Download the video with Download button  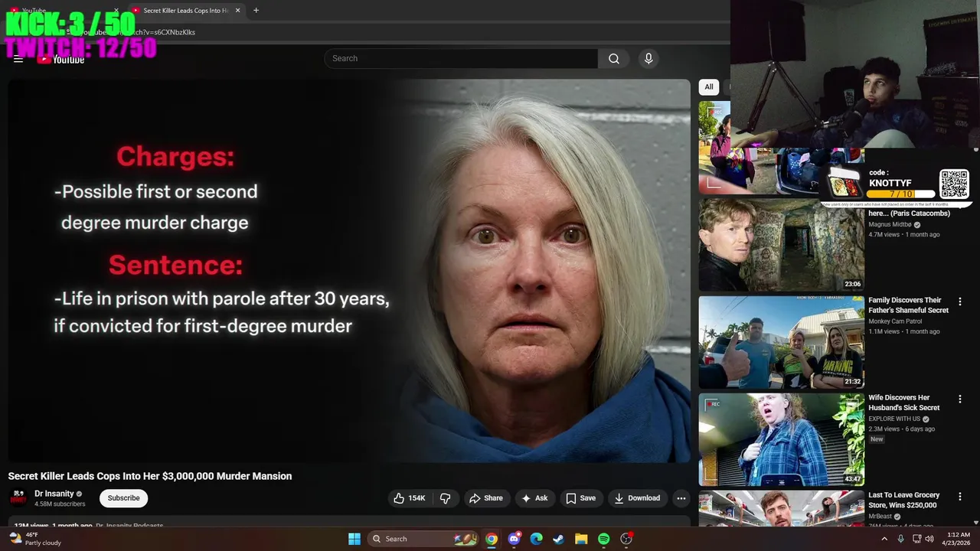(637, 498)
